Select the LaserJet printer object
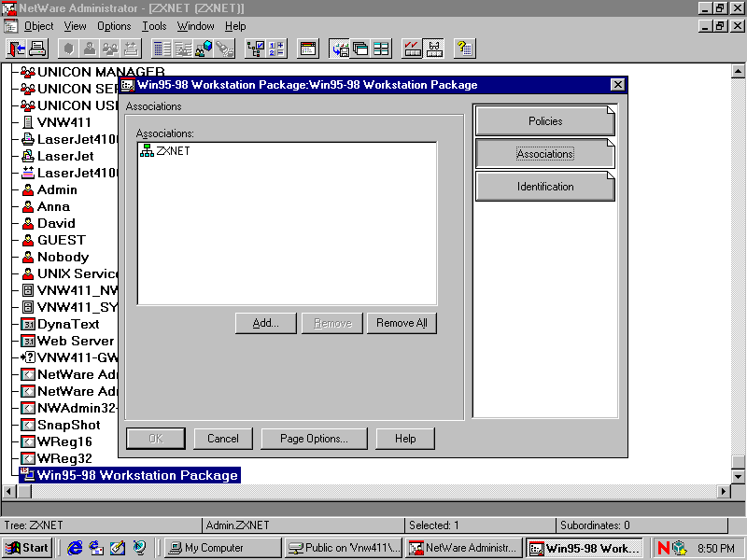 tap(58, 156)
